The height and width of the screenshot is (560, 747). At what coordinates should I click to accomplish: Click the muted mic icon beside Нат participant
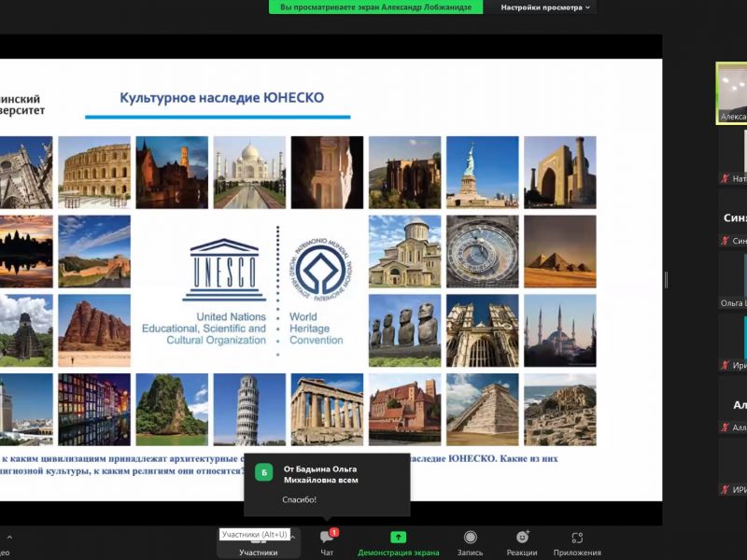coord(725,178)
